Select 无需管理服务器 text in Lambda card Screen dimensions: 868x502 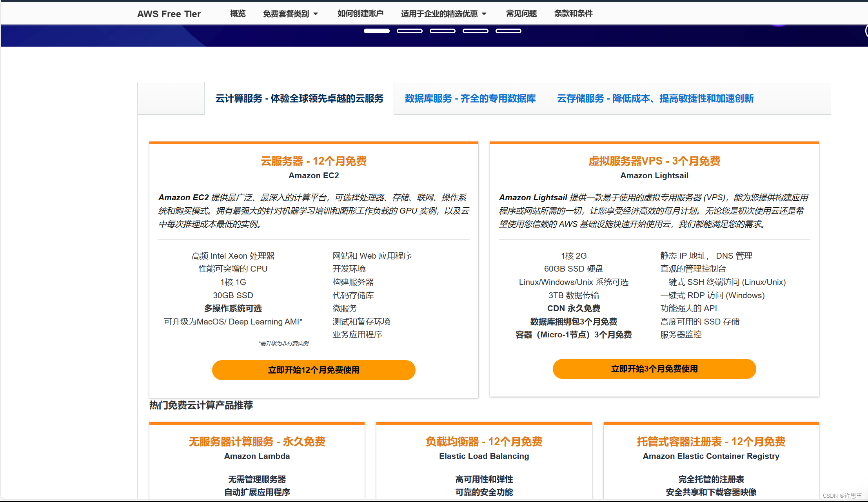pyautogui.click(x=257, y=479)
